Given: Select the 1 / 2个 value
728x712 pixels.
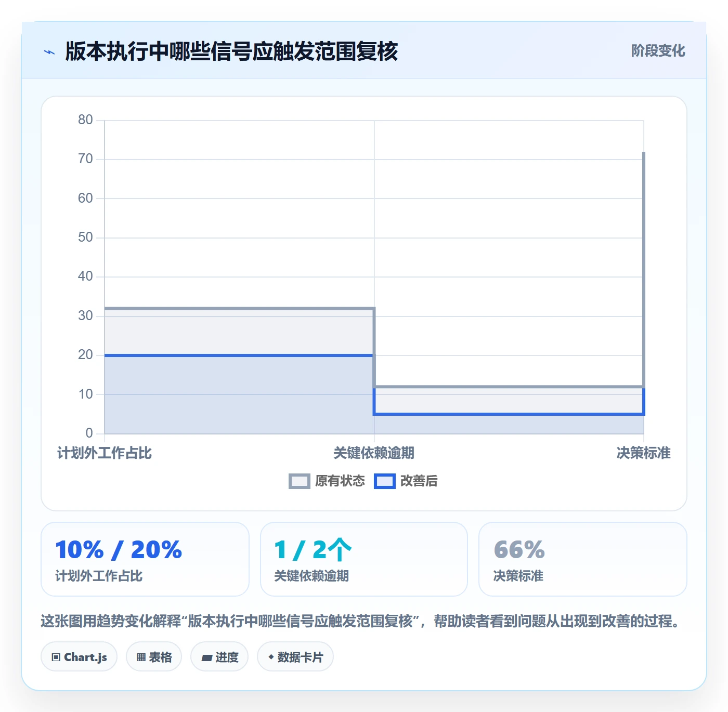Looking at the screenshot, I should tap(313, 550).
